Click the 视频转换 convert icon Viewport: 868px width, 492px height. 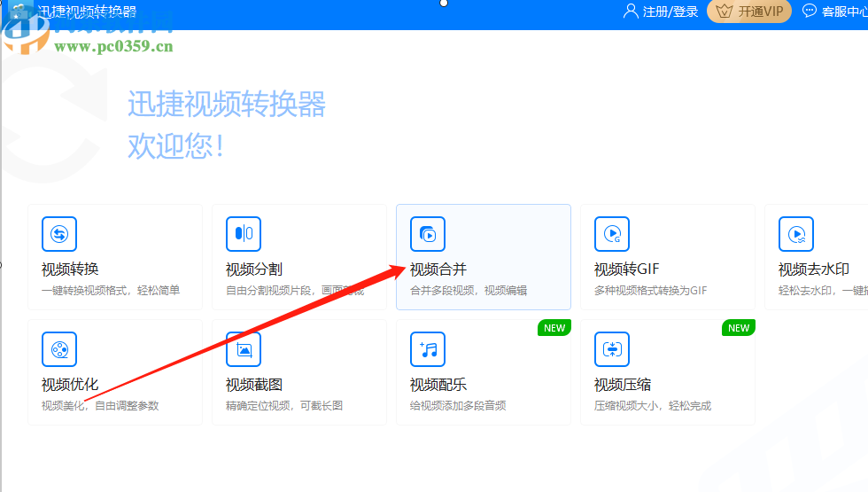click(59, 234)
